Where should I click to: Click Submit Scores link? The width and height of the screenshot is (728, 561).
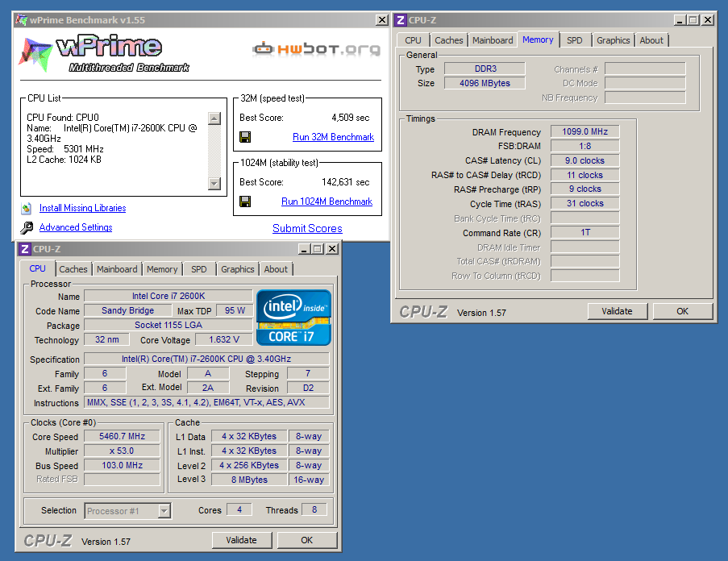[307, 228]
